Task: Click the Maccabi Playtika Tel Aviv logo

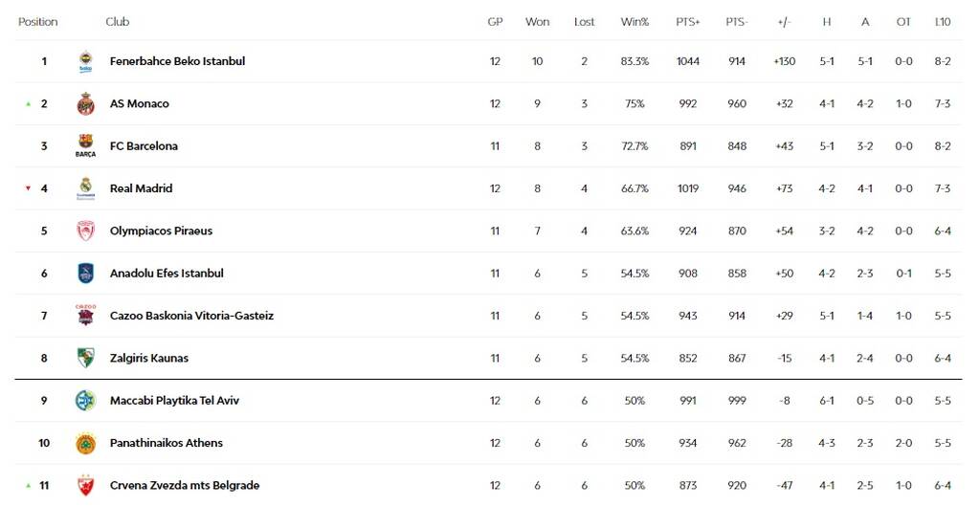Action: 85,401
